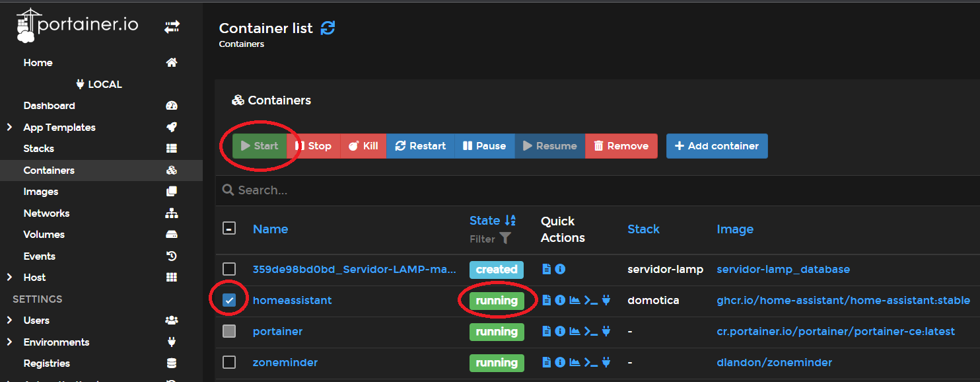
Task: Open stats chart icon for the portainer row
Action: point(575,331)
